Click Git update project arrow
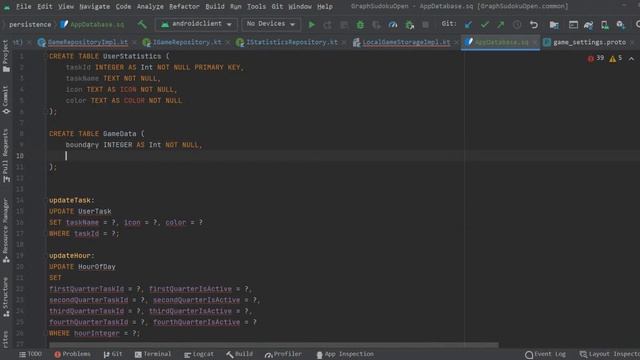640x360 pixels. pos(468,25)
